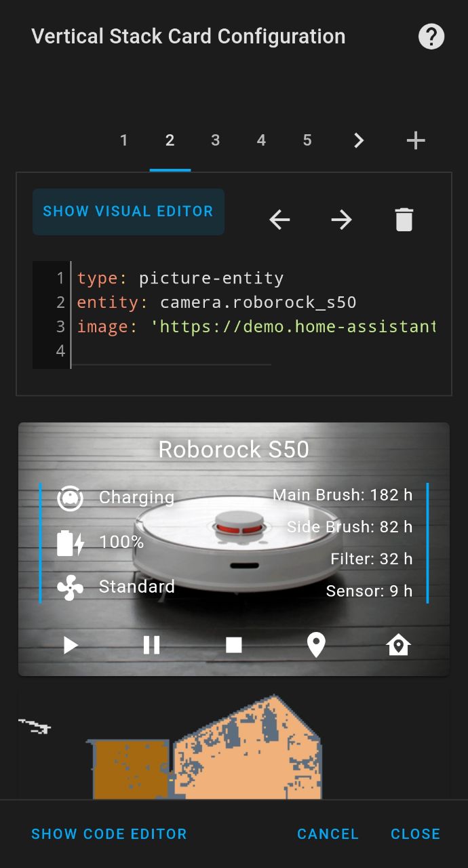Image resolution: width=468 pixels, height=868 pixels.
Task: Select card tab 2
Action: click(170, 140)
